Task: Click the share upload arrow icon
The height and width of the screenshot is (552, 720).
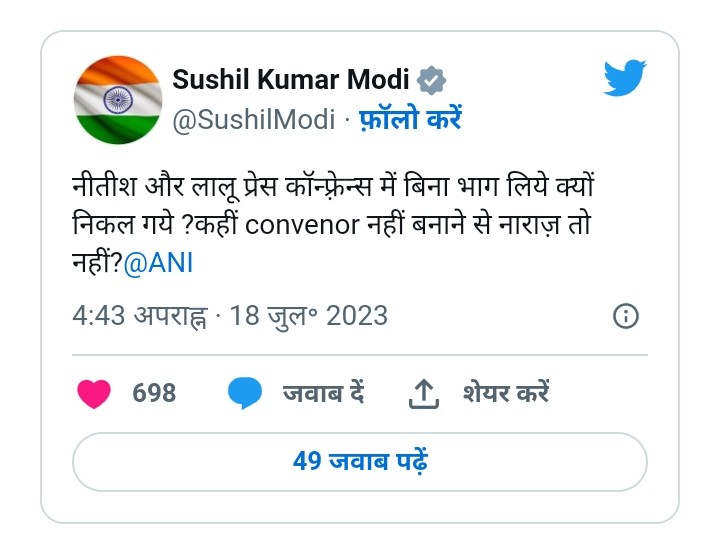Action: tap(424, 394)
